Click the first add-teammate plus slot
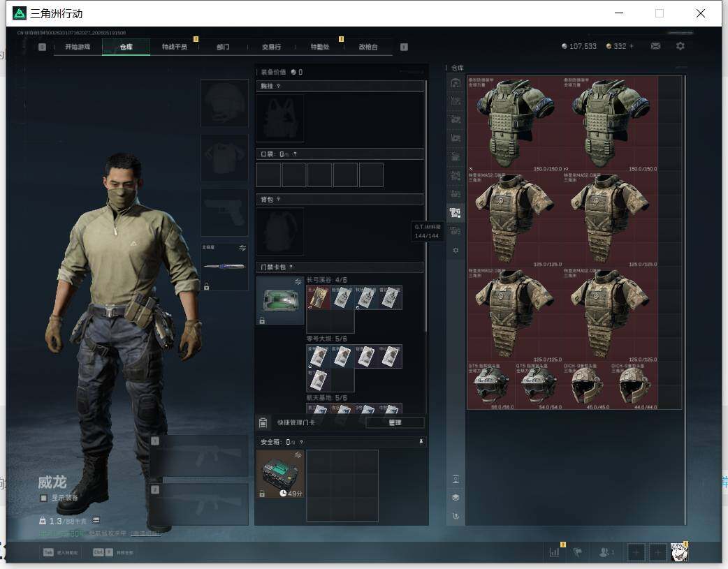This screenshot has width=728, height=569. (636, 552)
